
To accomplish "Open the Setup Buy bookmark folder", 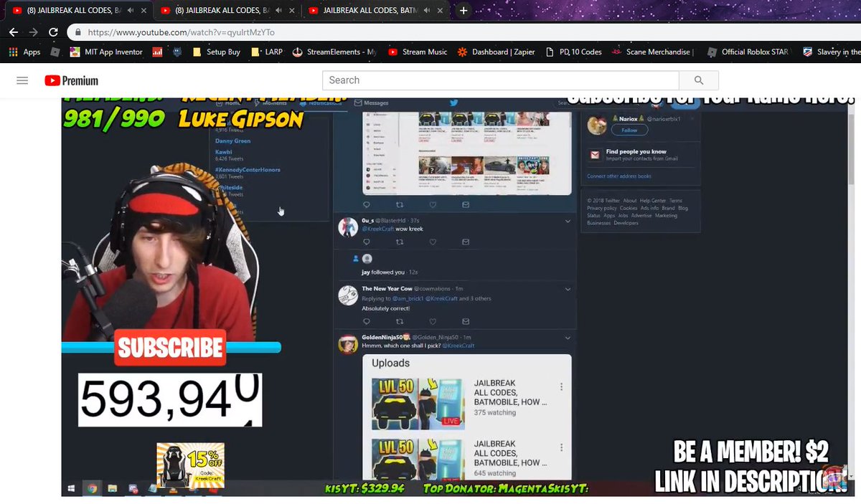I will [x=216, y=52].
